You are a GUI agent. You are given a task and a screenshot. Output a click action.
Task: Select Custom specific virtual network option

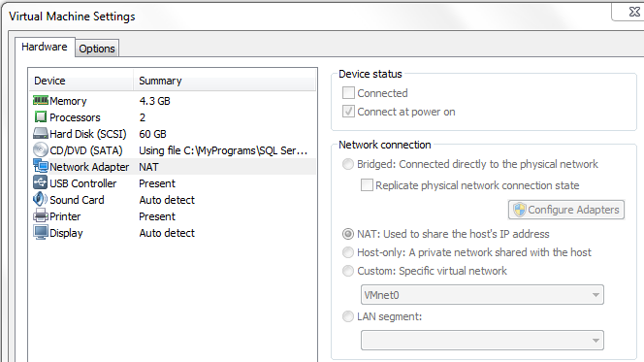[x=348, y=271]
